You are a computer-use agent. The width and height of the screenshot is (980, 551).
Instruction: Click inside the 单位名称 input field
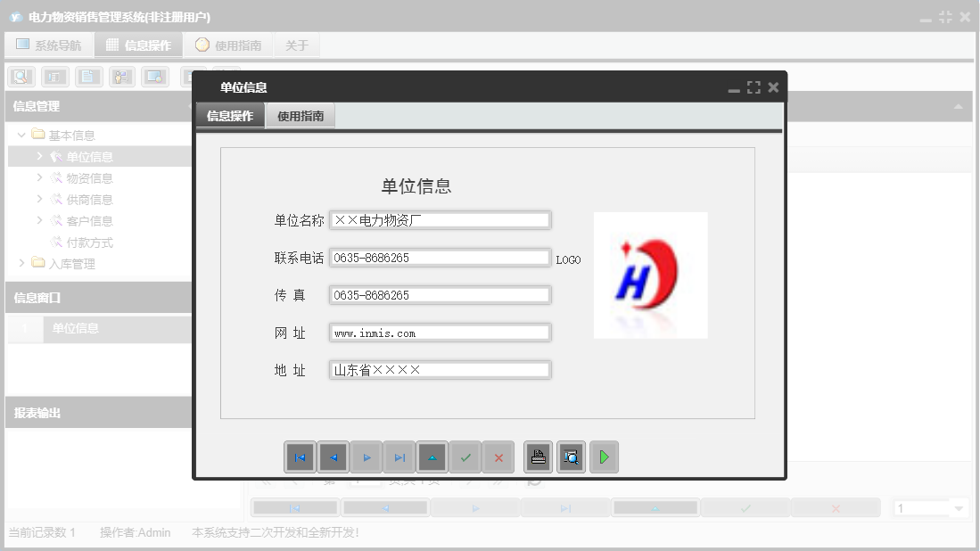click(x=439, y=219)
